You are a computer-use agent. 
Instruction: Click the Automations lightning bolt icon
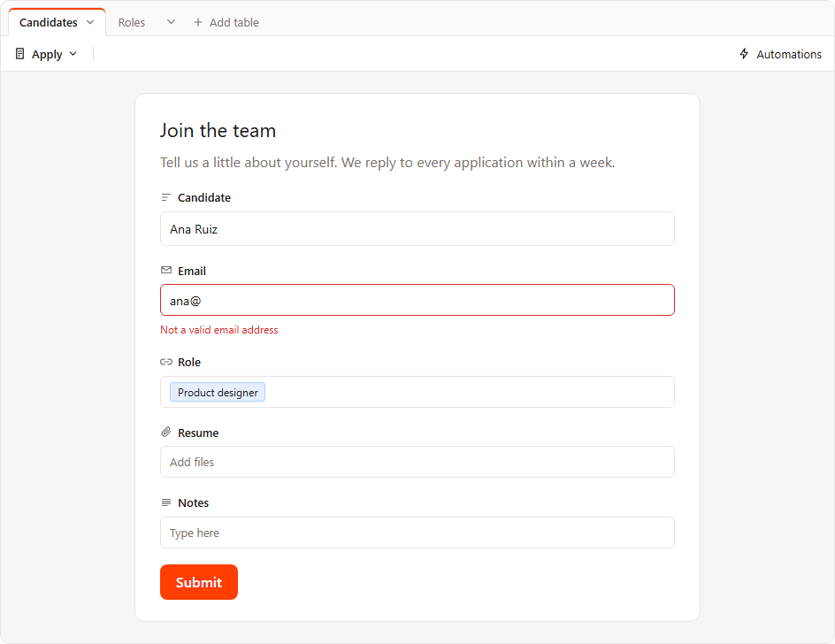point(744,54)
